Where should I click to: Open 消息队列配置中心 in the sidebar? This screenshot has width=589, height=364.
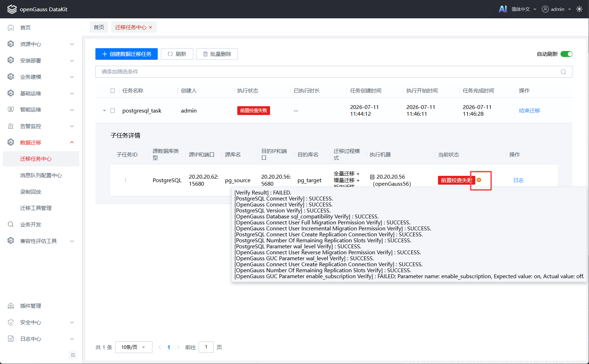click(41, 175)
